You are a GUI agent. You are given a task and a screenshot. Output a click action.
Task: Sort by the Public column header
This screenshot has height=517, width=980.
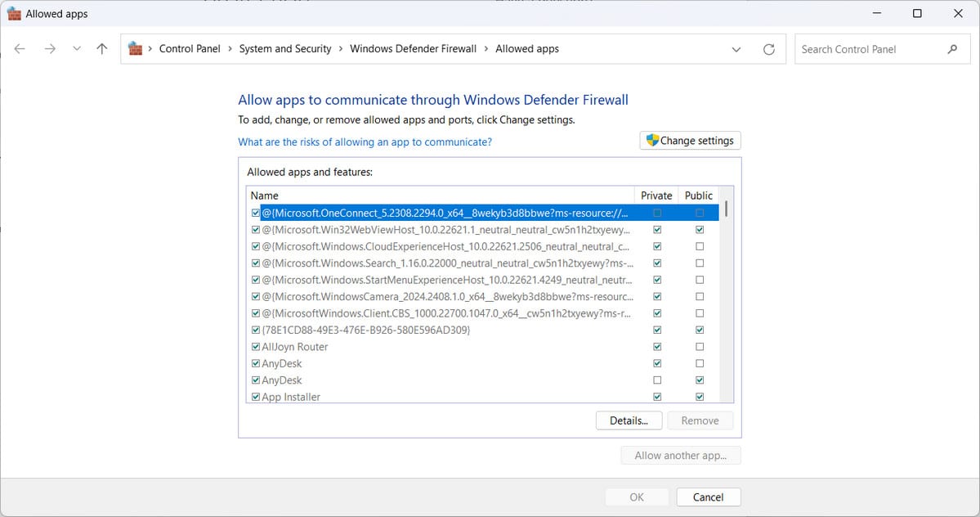pyautogui.click(x=698, y=196)
